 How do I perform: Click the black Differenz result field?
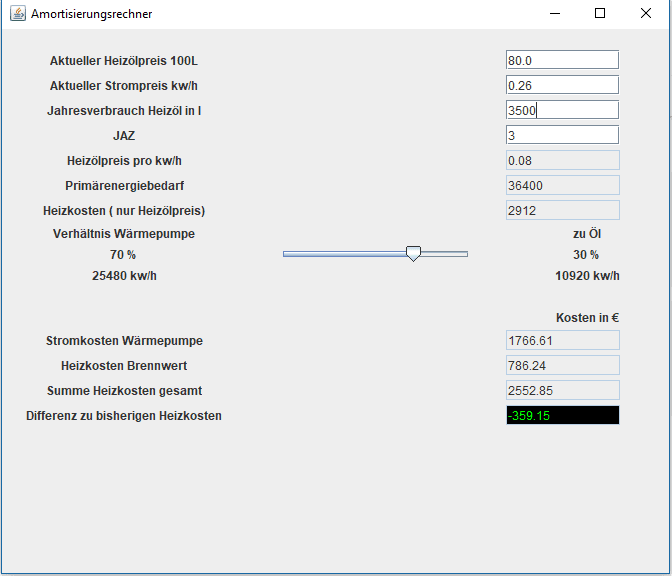(x=562, y=415)
